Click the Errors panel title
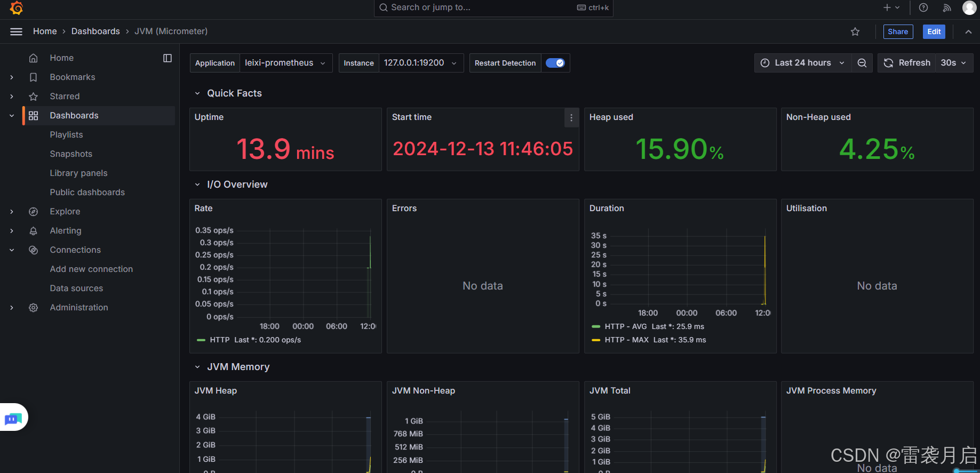Viewport: 980px width, 473px height. [x=404, y=209]
